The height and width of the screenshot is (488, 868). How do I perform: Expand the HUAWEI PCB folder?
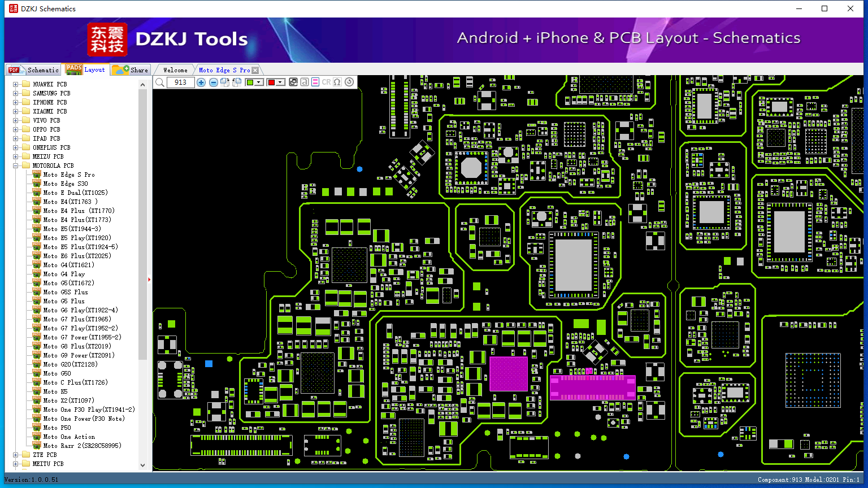pos(16,84)
